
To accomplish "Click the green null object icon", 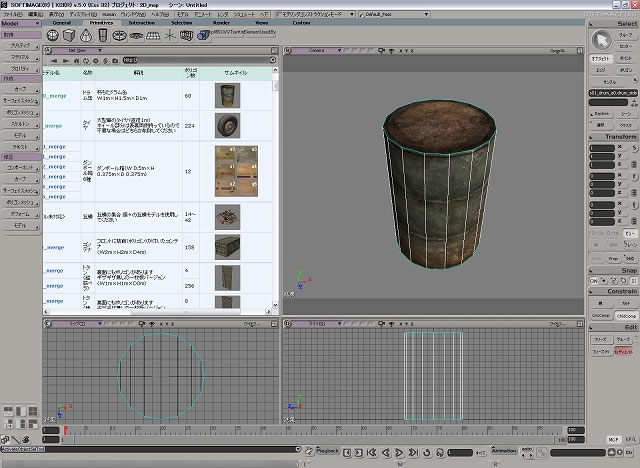I will pos(171,35).
